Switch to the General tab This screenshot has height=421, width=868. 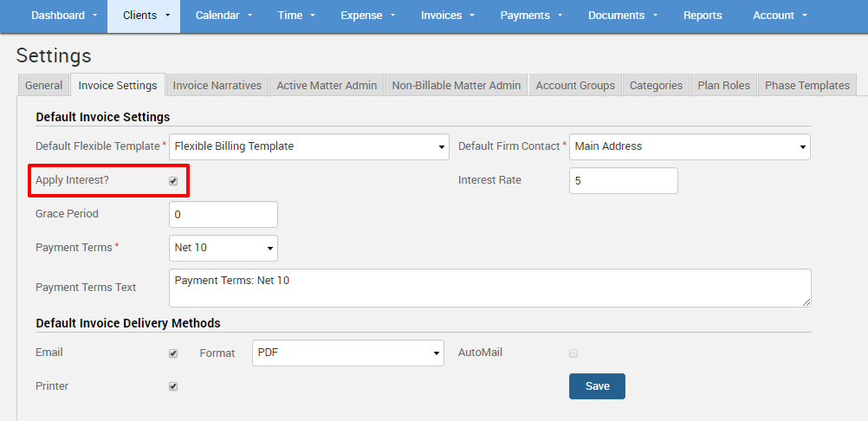point(43,85)
